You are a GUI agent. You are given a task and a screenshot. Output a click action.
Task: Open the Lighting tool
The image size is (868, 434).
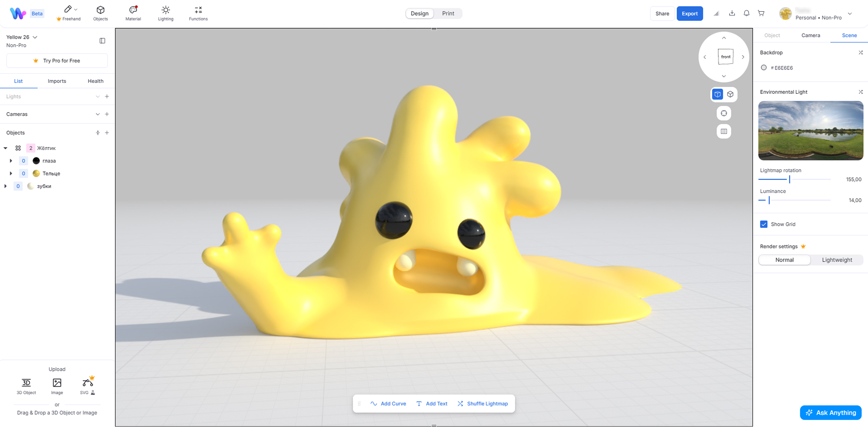[x=166, y=13]
